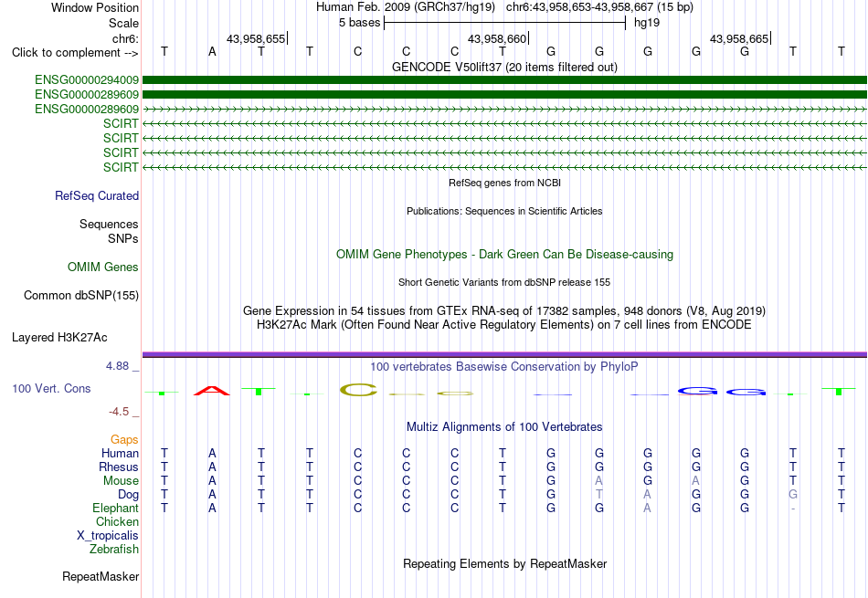The width and height of the screenshot is (868, 598).
Task: Click 'Publications: Sequences in Scientific Articles' title
Action: coord(504,211)
